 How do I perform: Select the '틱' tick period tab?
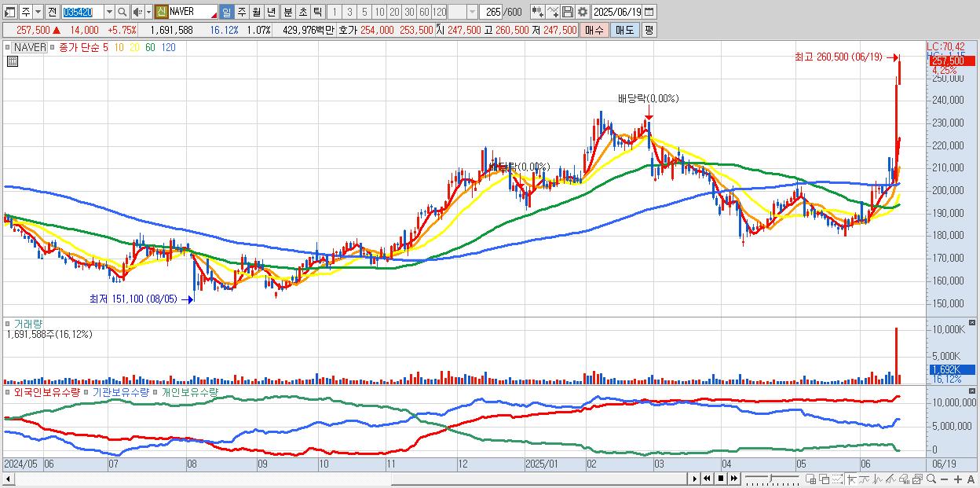[317, 12]
